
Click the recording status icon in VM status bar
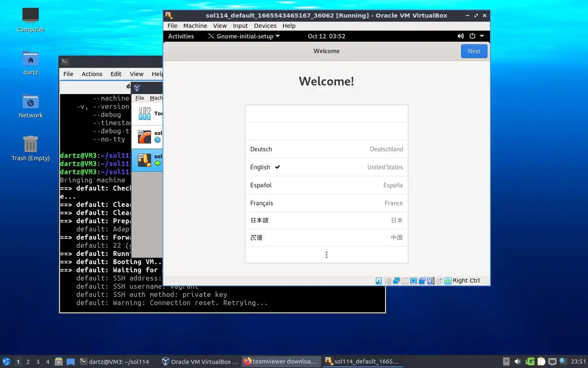(422, 281)
